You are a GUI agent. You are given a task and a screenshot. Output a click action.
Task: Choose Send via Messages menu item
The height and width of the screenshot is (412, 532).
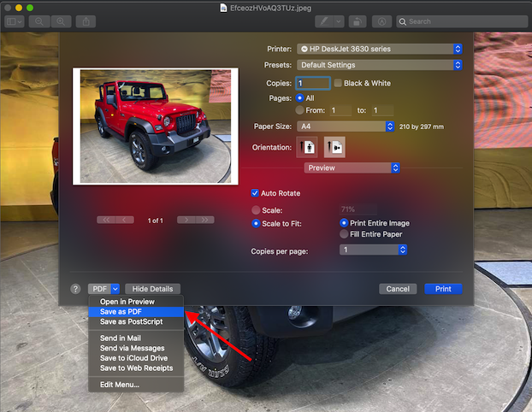[x=136, y=348]
